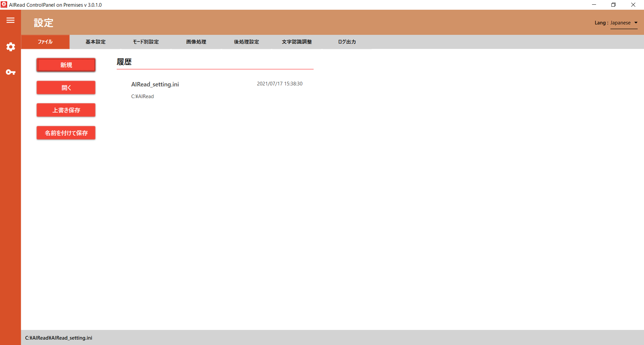Switch to the モード別設定 tab
The image size is (644, 345).
[145, 42]
